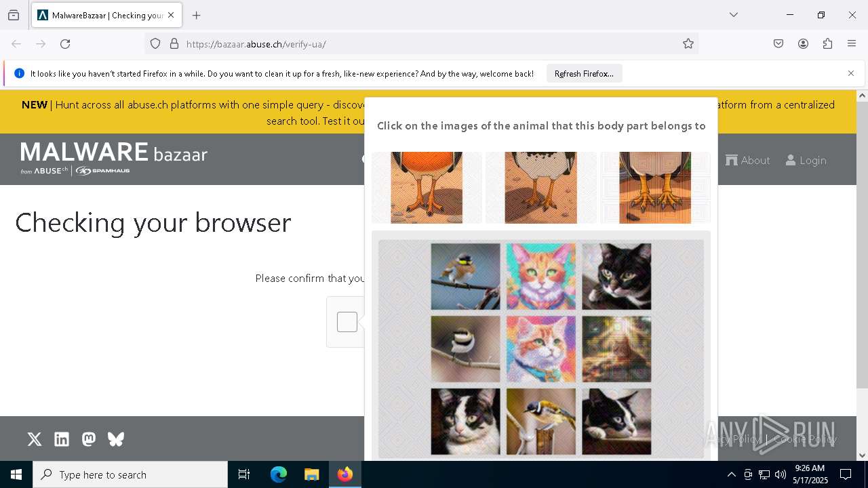Bookmark this page with star icon
This screenshot has width=868, height=488.
[688, 44]
